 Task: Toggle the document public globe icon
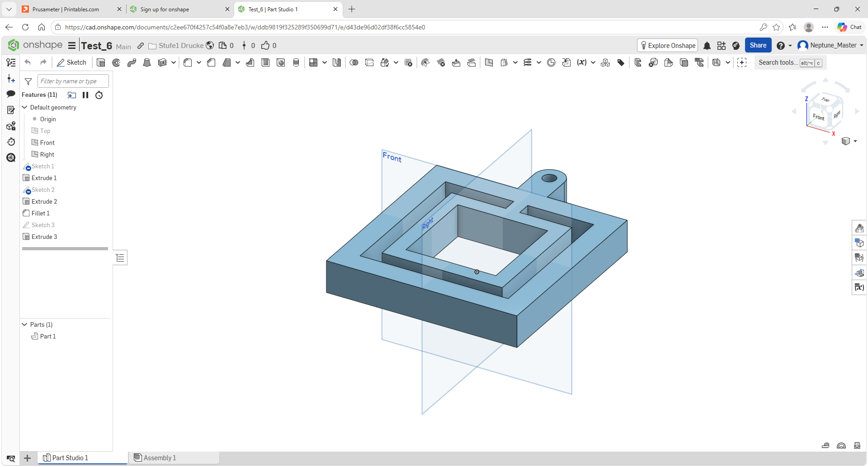[210, 45]
